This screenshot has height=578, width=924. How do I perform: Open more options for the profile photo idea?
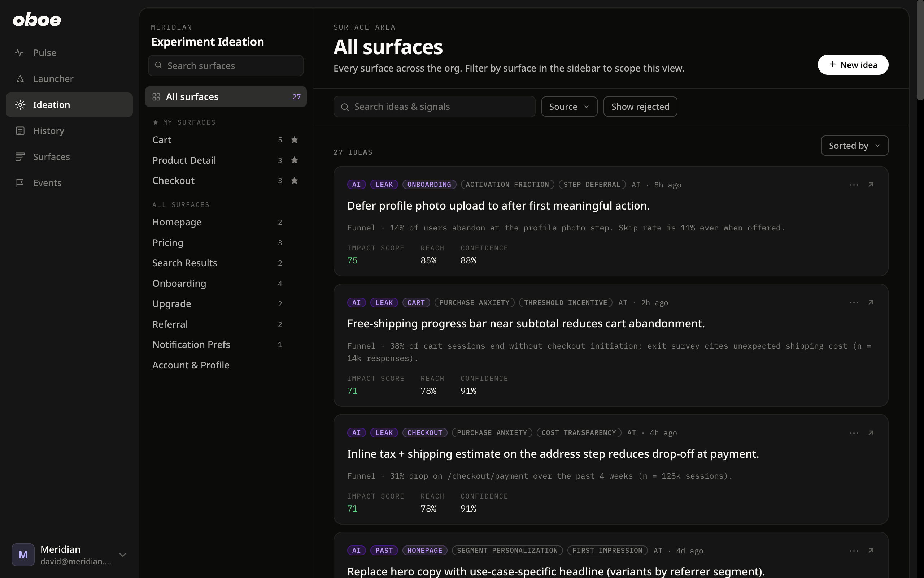click(x=854, y=185)
